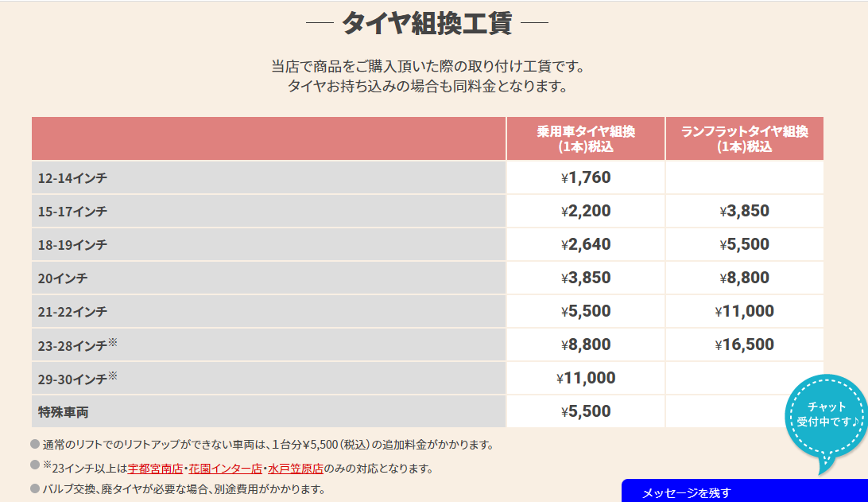Viewport: 868px width, 502px height.
Task: Click the タイヤ組換工賃 heading
Action: (x=427, y=23)
